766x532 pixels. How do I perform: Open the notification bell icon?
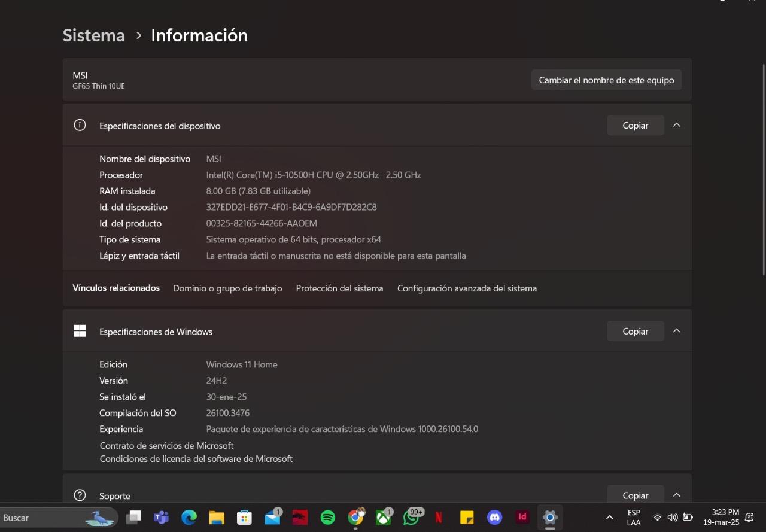[749, 518]
